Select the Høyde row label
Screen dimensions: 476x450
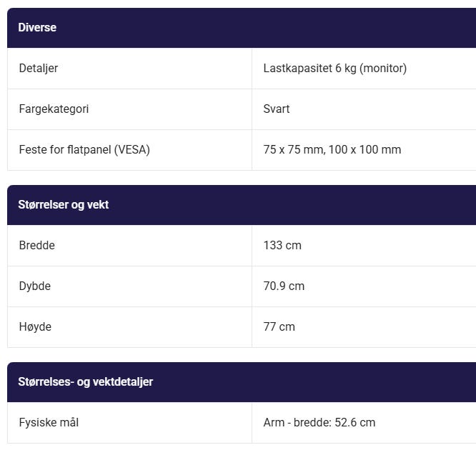(36, 327)
